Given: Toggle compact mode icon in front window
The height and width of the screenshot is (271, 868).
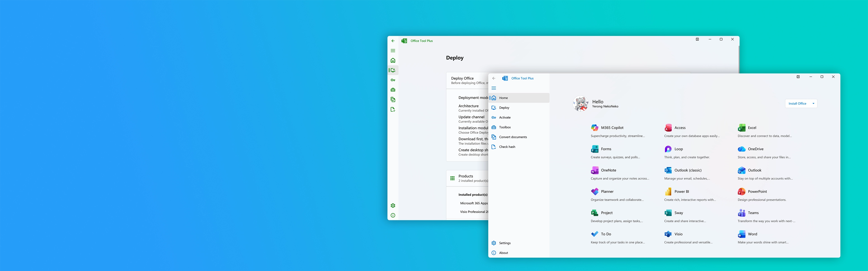Looking at the screenshot, I should click(798, 77).
